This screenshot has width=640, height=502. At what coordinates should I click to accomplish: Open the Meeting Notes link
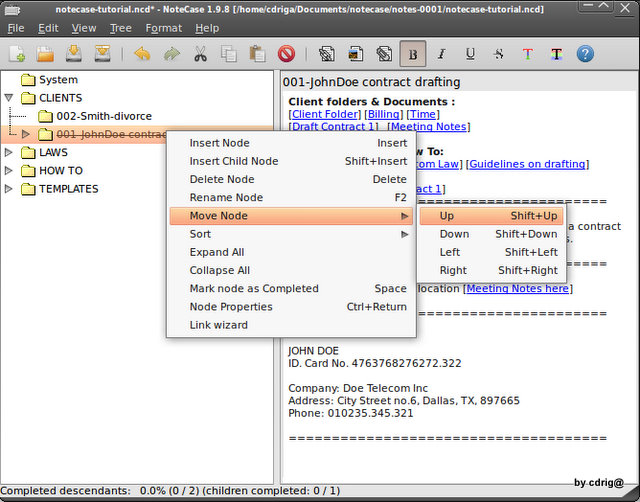pos(428,127)
